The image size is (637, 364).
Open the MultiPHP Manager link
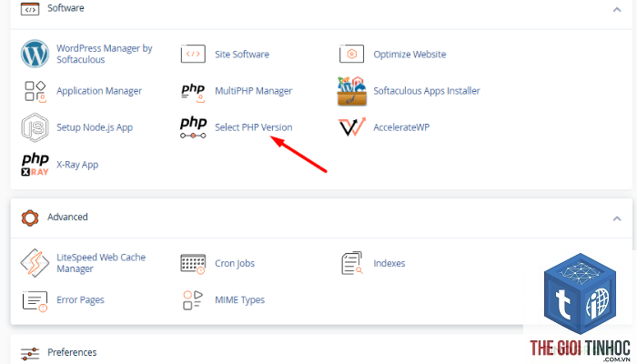[x=254, y=91]
